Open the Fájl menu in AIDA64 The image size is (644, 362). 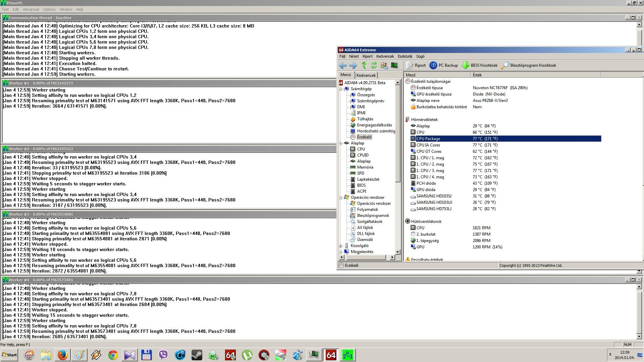coord(342,56)
